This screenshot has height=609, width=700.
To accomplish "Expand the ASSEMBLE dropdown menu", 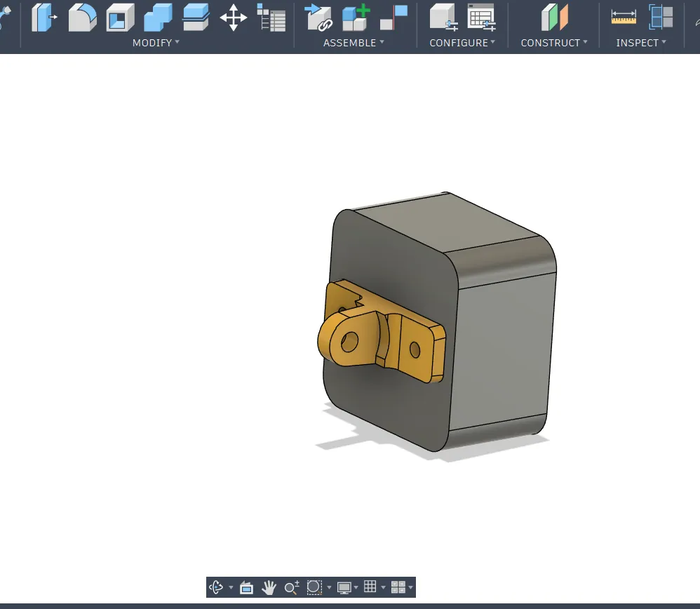I will tap(354, 43).
